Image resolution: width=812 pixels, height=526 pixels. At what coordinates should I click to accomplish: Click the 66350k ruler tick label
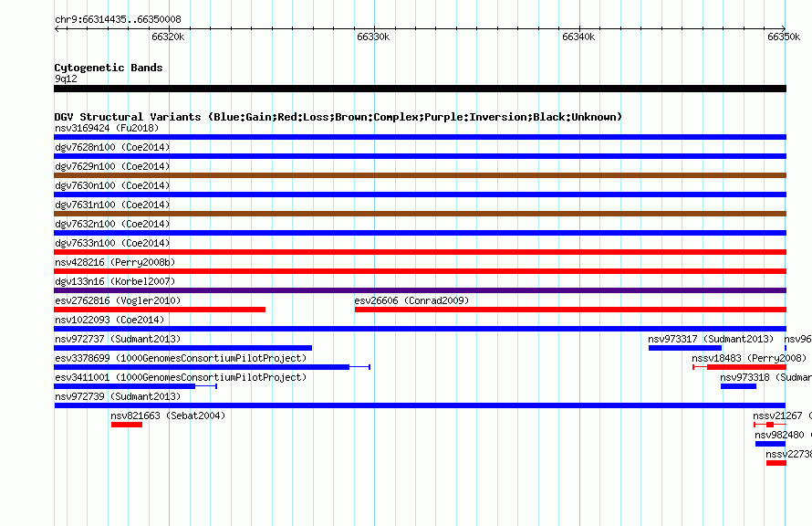(784, 37)
